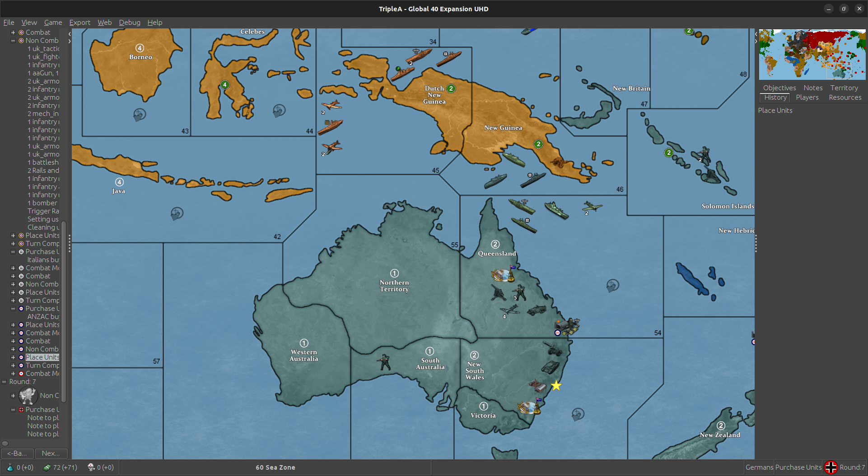The height and width of the screenshot is (476, 868).
Task: Click the history panel vertical scrollbar
Action: (64, 311)
